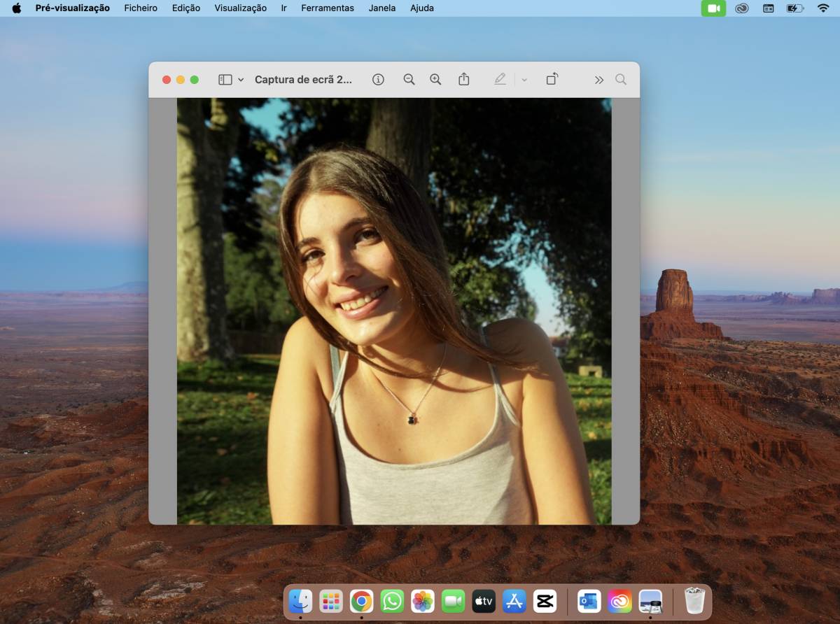Expand the Markup pen options arrow
The image size is (840, 624).
[524, 80]
